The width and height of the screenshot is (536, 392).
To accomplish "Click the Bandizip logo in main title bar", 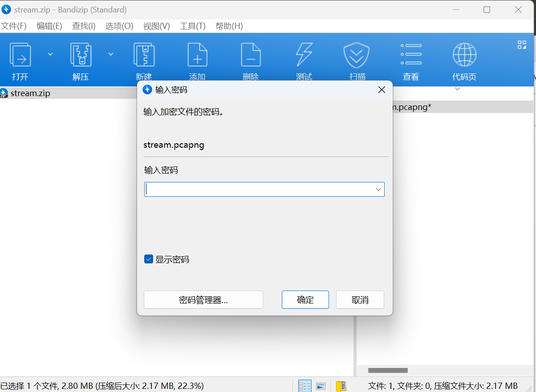I will click(x=6, y=9).
